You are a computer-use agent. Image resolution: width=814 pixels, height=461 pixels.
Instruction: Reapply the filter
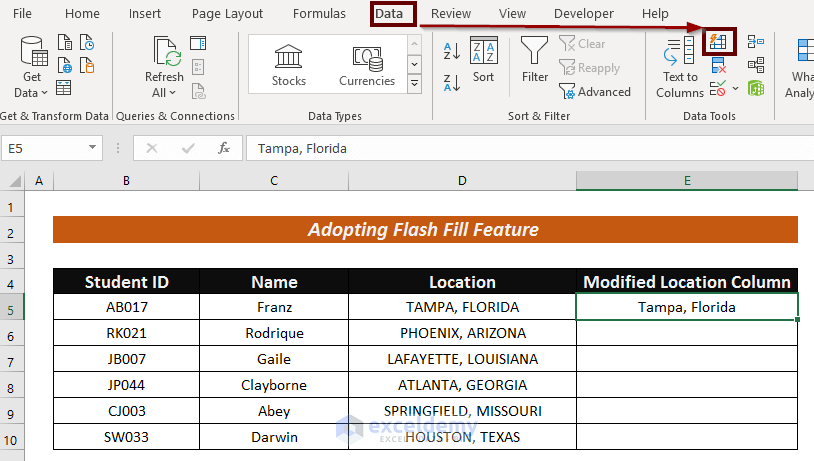click(589, 68)
